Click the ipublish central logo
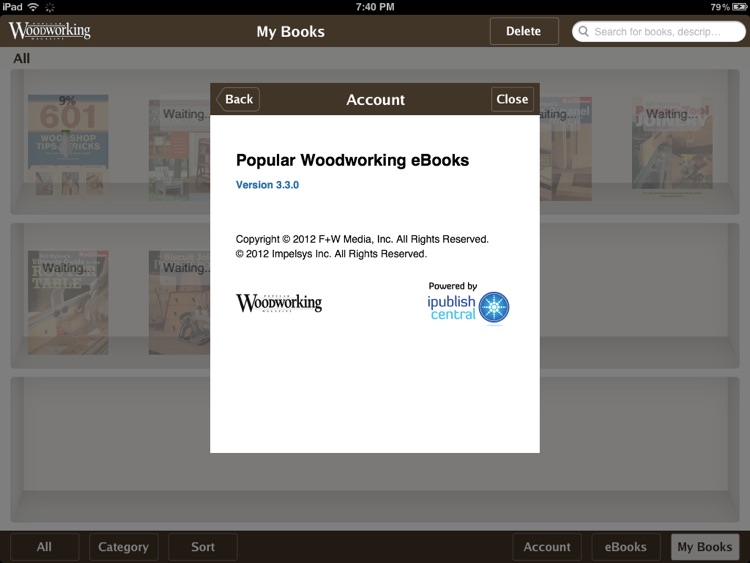750x563 pixels. point(468,308)
